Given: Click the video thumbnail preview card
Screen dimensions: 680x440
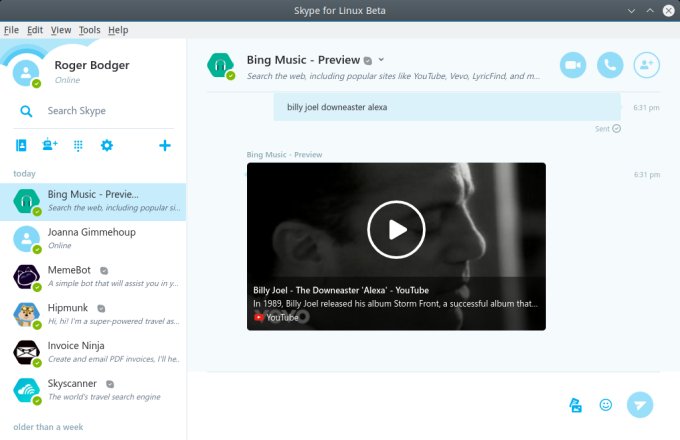Looking at the screenshot, I should tap(396, 246).
